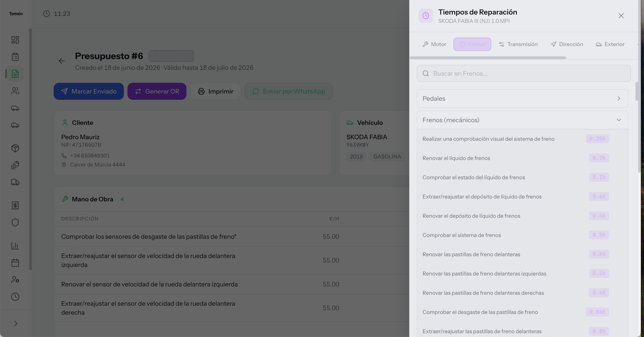Open the shield icon in sidebar

coord(15,222)
